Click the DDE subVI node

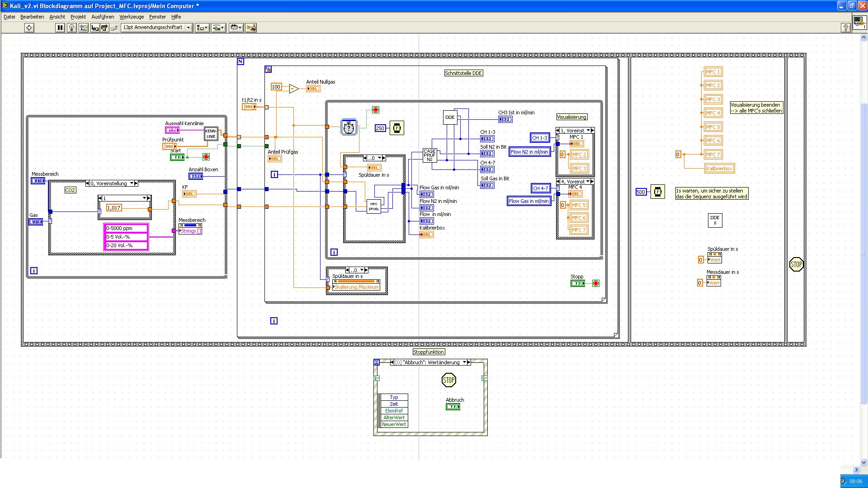coord(450,117)
